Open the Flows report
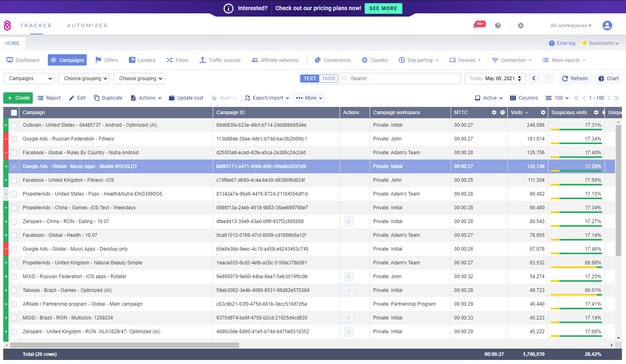The height and width of the screenshot is (364, 626). [x=177, y=60]
